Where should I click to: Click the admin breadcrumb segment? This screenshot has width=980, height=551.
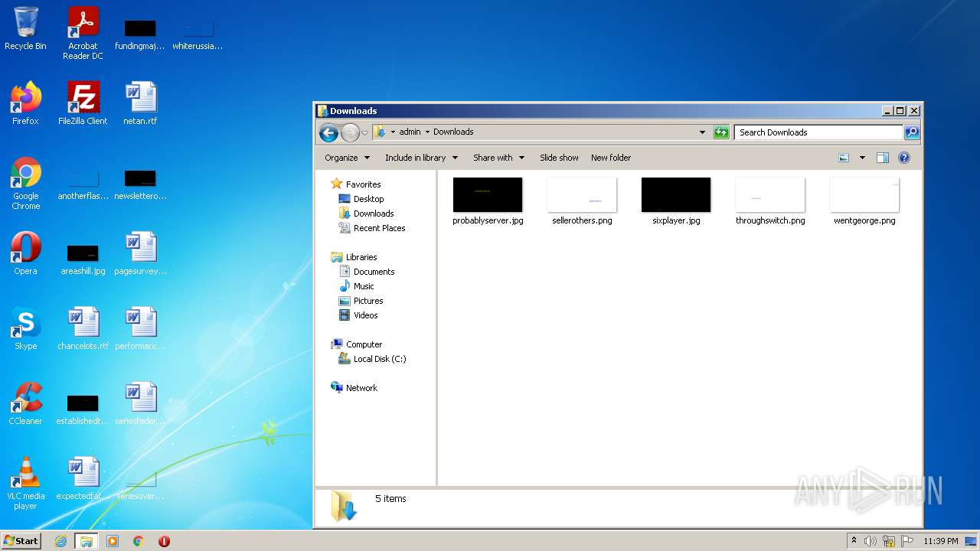tap(410, 132)
